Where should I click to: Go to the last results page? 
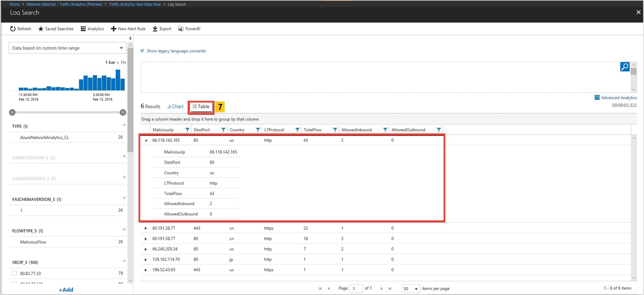[x=390, y=288]
